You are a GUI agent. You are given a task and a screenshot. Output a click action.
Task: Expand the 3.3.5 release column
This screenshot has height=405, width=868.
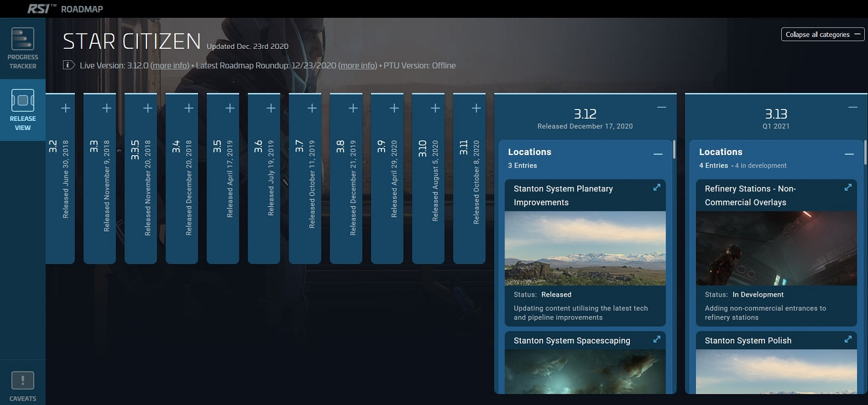(148, 108)
